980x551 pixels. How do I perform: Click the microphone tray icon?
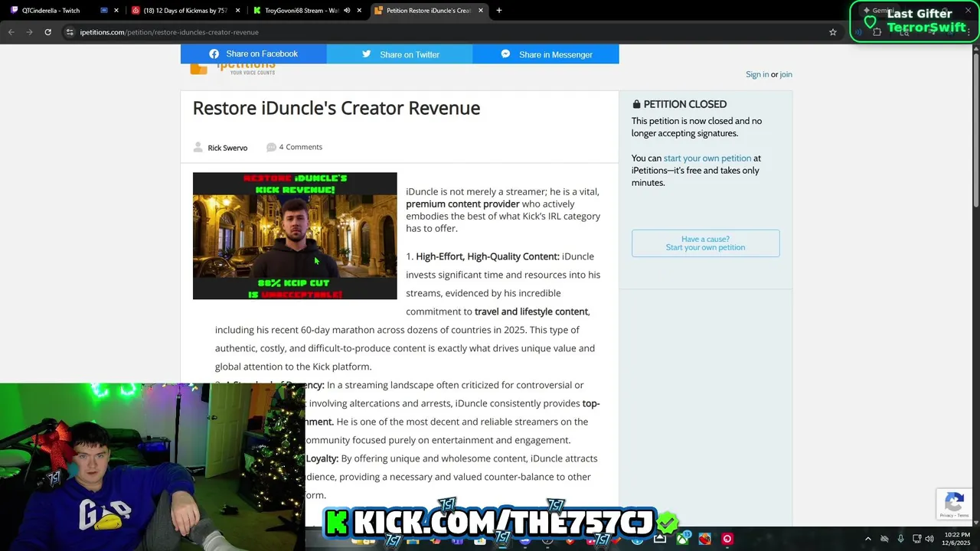[x=900, y=539]
